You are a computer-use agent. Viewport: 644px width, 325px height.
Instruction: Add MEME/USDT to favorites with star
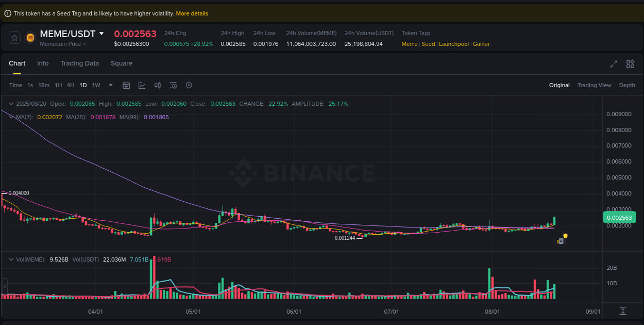point(15,38)
